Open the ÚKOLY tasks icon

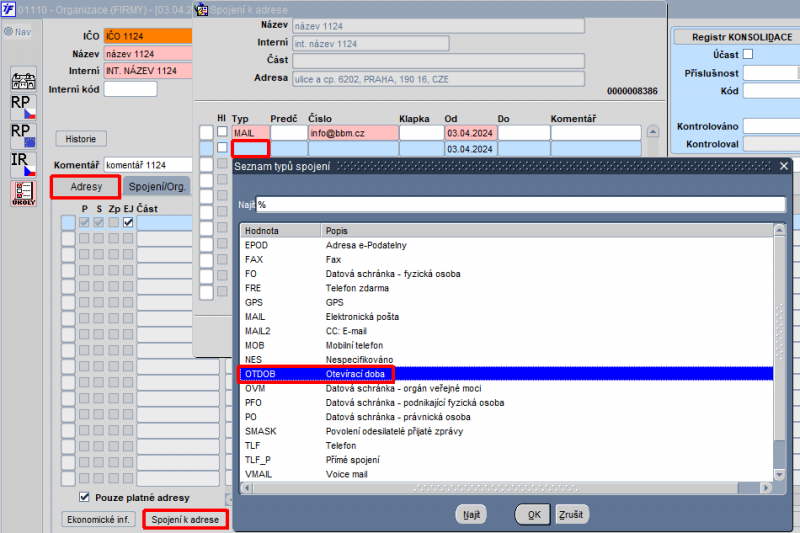click(x=23, y=193)
